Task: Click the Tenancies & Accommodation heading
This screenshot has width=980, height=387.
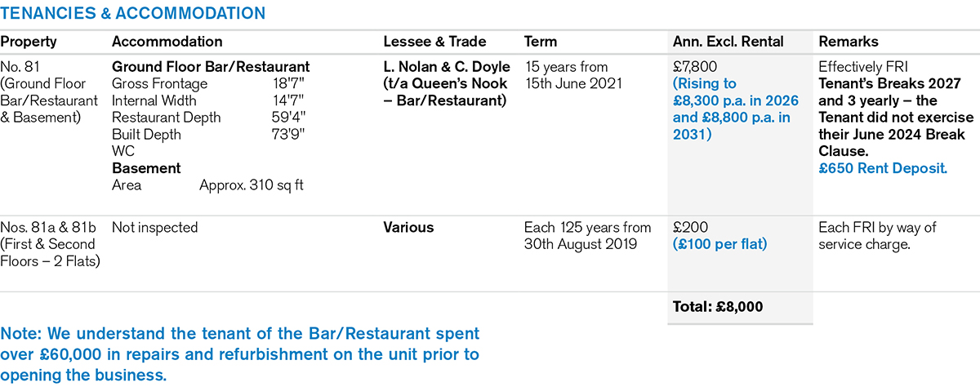Action: (133, 13)
